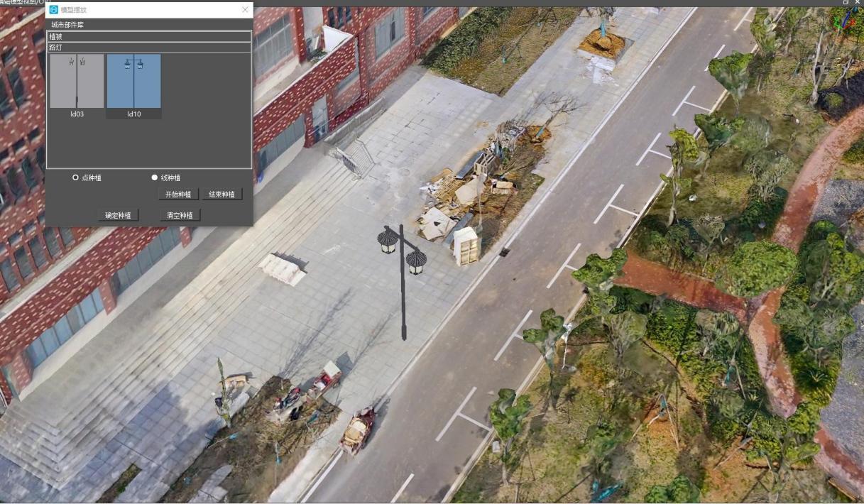The height and width of the screenshot is (504, 864).
Task: Collapse the 路灯 category bar
Action: tap(149, 48)
